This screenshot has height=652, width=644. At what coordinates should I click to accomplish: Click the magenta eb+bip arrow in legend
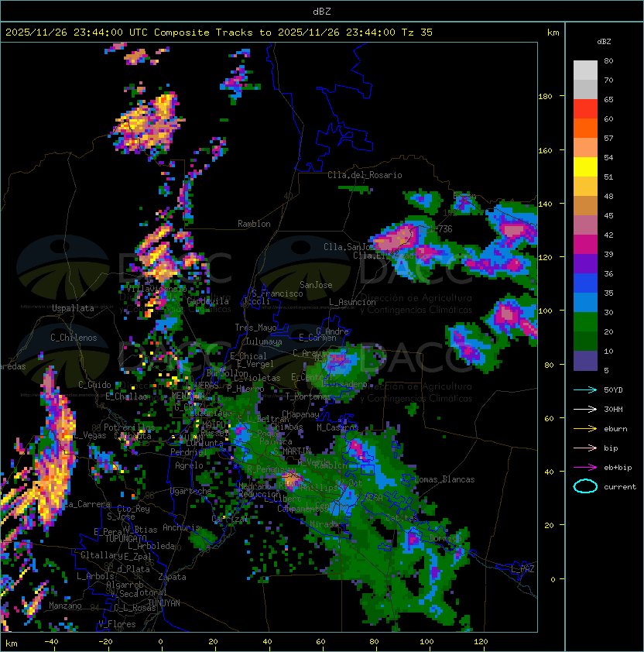(585, 468)
